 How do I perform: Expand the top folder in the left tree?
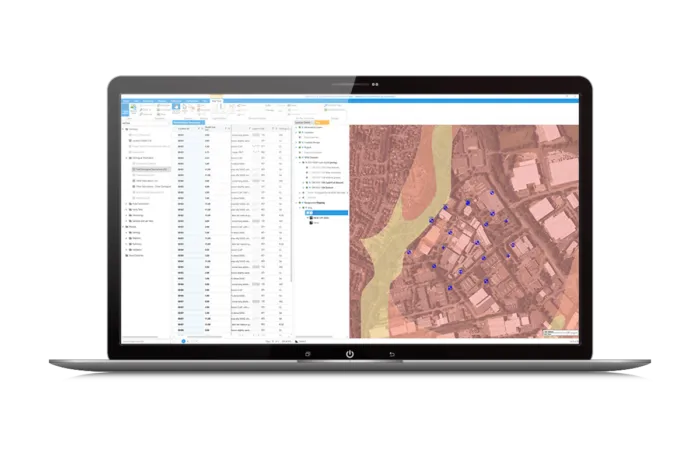[x=124, y=129]
